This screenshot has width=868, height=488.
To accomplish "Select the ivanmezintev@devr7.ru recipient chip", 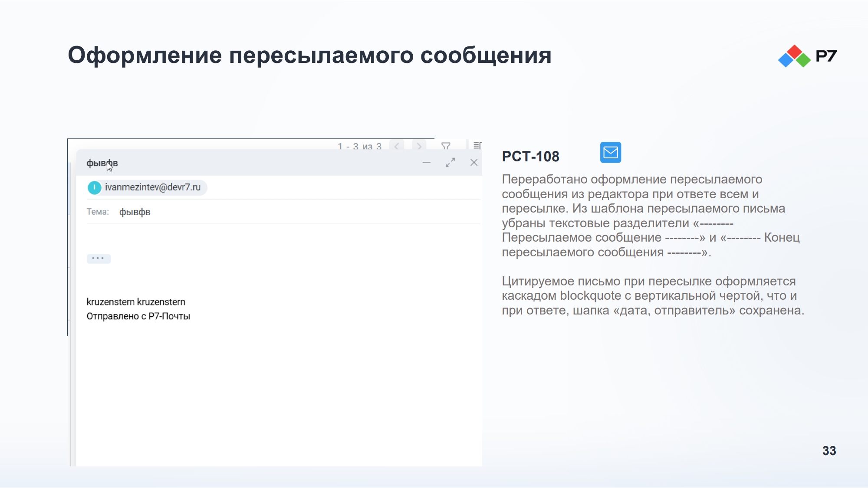I will (x=147, y=187).
